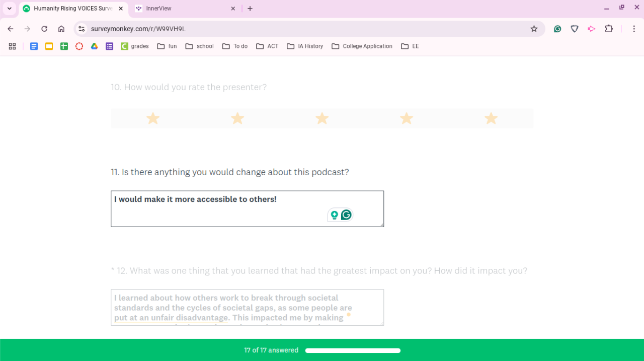Rate the presenter five stars
The height and width of the screenshot is (361, 644).
491,118
